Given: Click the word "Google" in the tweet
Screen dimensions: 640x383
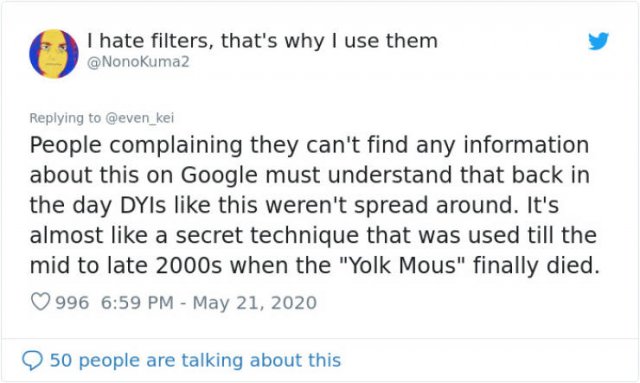Looking at the screenshot, I should pyautogui.click(x=219, y=175).
